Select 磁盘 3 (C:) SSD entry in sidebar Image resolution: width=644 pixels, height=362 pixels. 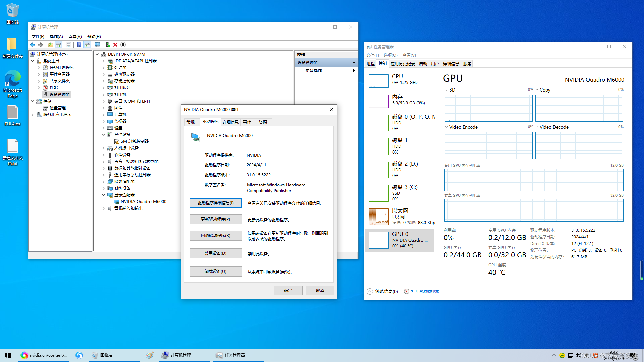(x=399, y=193)
